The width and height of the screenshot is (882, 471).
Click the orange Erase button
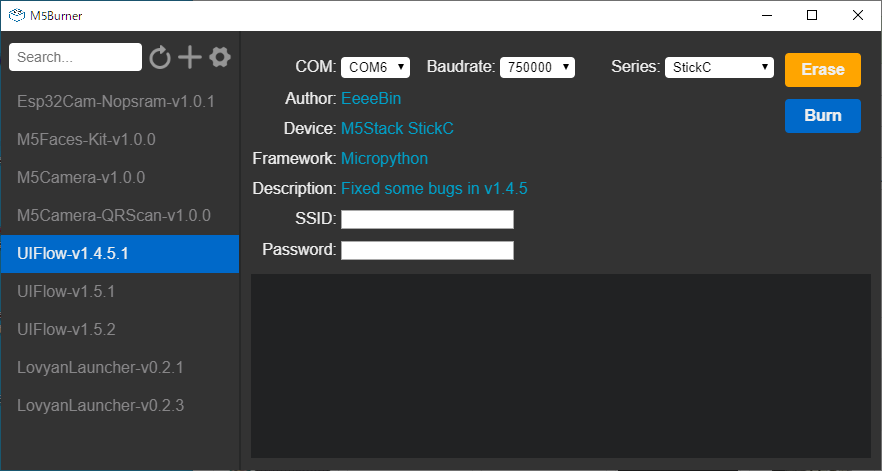click(823, 70)
